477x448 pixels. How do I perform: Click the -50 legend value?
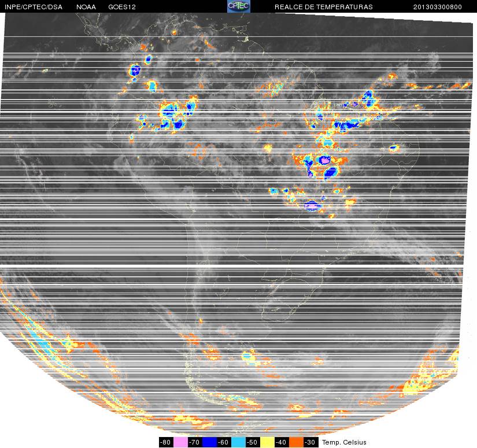point(253,442)
